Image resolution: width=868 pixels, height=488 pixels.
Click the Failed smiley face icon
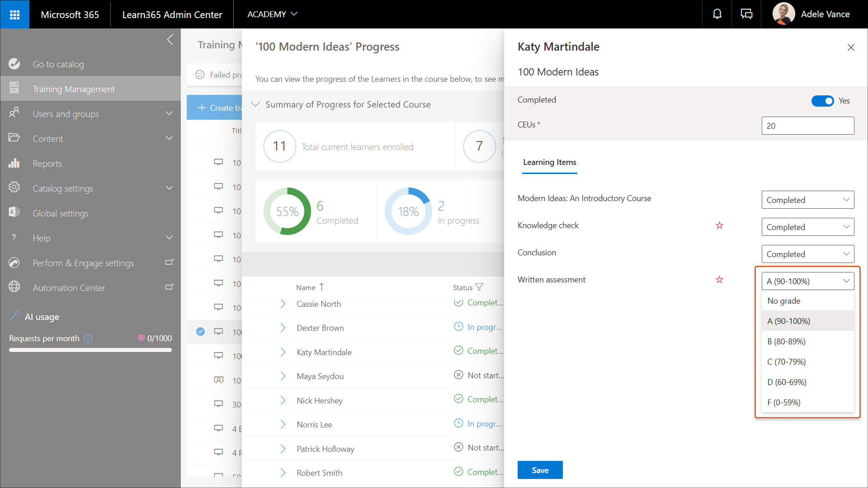200,75
